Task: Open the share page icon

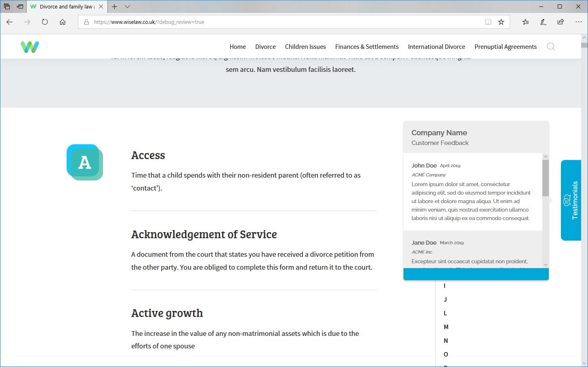Action: tap(561, 22)
